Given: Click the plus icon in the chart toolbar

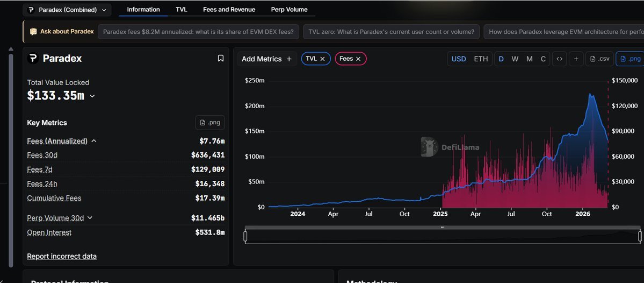Looking at the screenshot, I should coord(576,59).
